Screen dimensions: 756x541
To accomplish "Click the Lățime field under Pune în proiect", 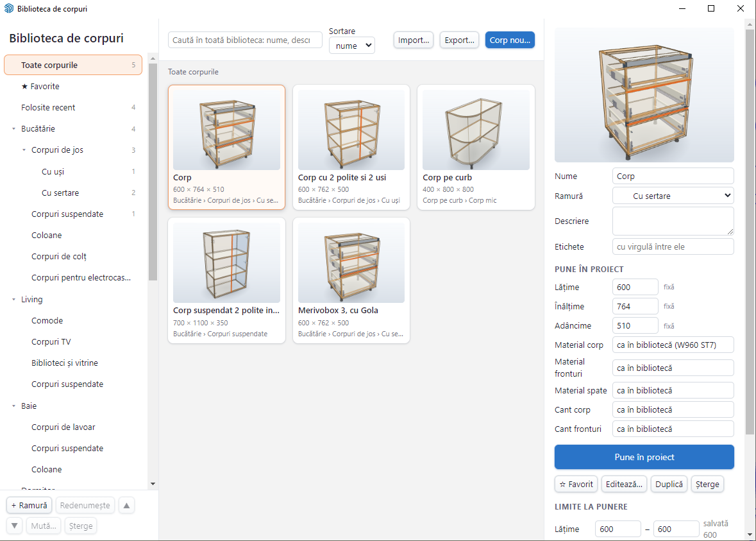I will (635, 287).
